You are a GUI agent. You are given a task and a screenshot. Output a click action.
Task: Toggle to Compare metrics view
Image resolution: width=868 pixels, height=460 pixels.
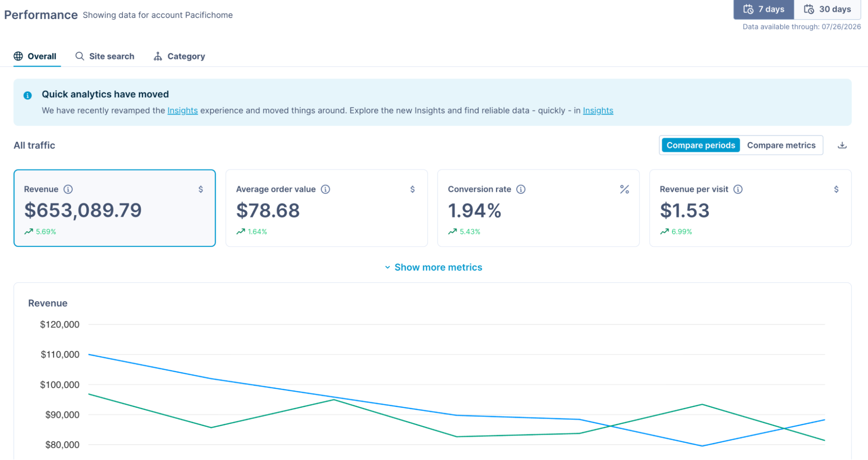[781, 145]
